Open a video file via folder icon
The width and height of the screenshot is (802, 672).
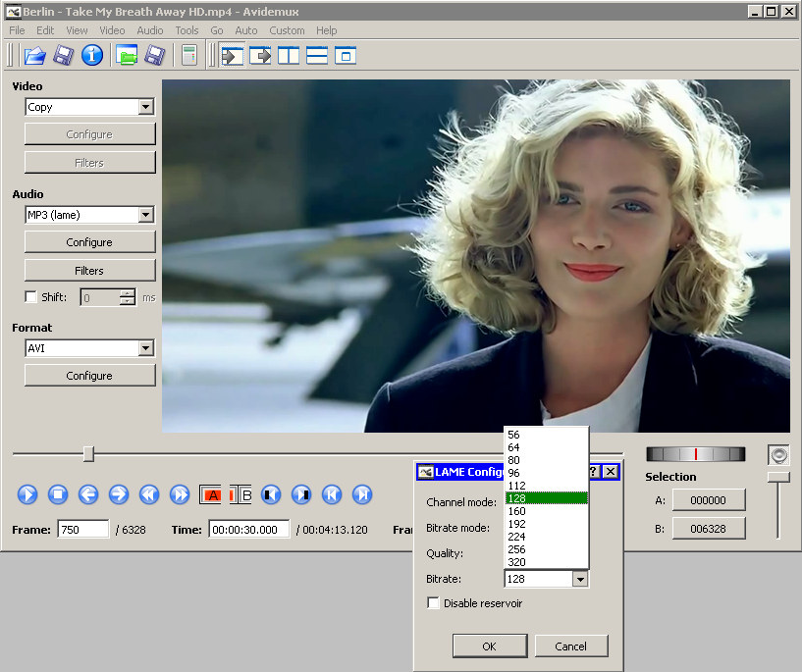point(34,55)
